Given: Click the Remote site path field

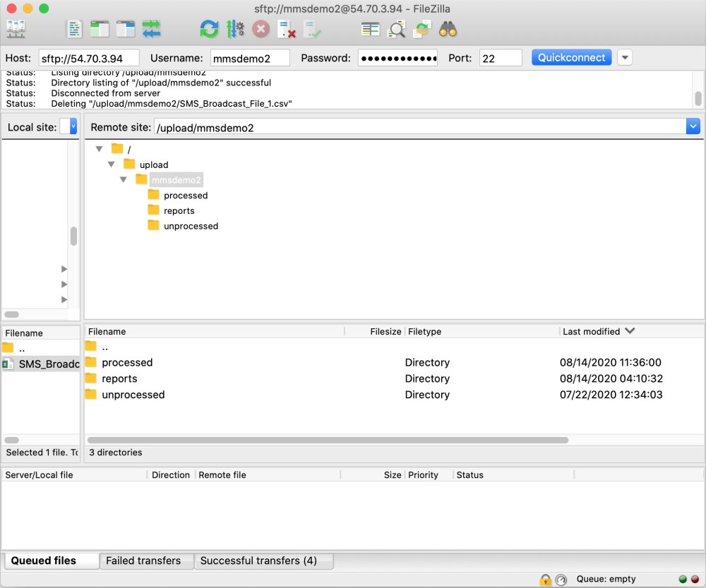Looking at the screenshot, I should click(419, 128).
